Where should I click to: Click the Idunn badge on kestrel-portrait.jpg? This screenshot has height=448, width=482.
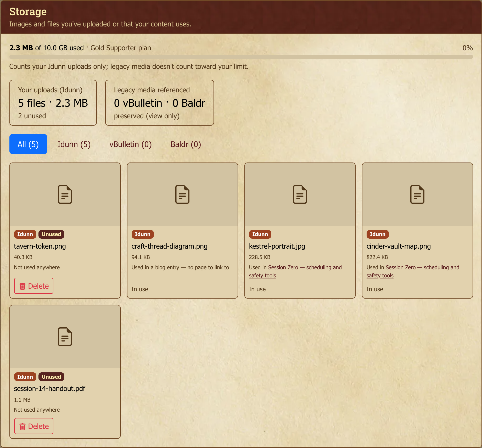[x=260, y=234]
